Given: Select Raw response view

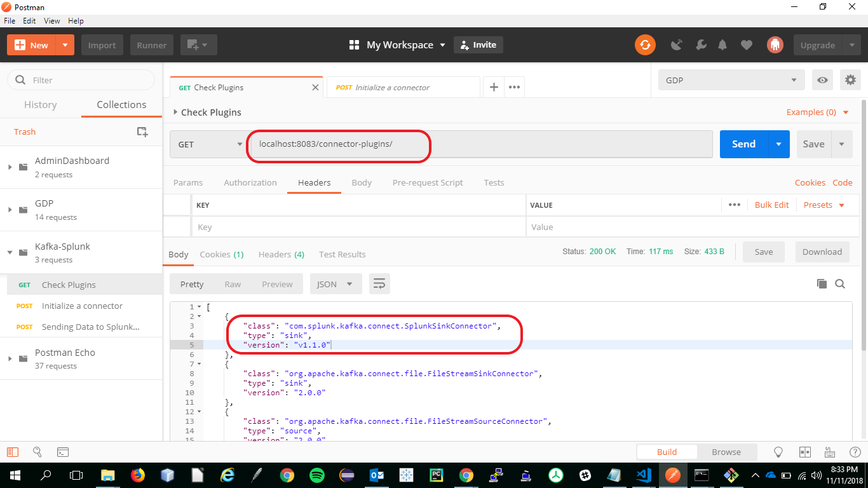Looking at the screenshot, I should (x=233, y=284).
